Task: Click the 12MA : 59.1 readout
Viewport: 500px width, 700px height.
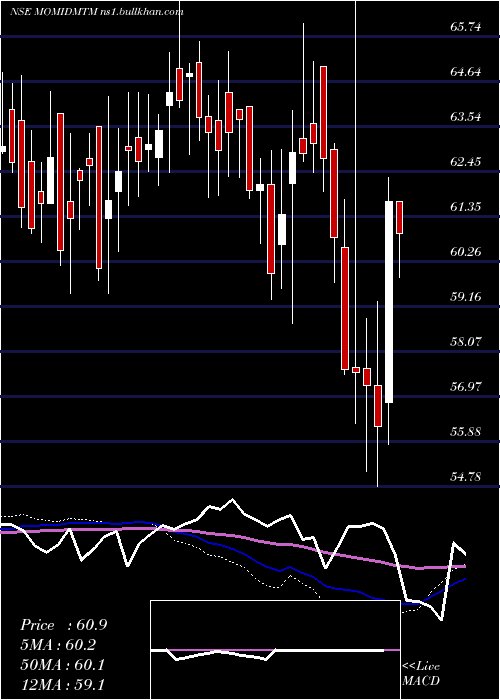Action: (x=62, y=684)
